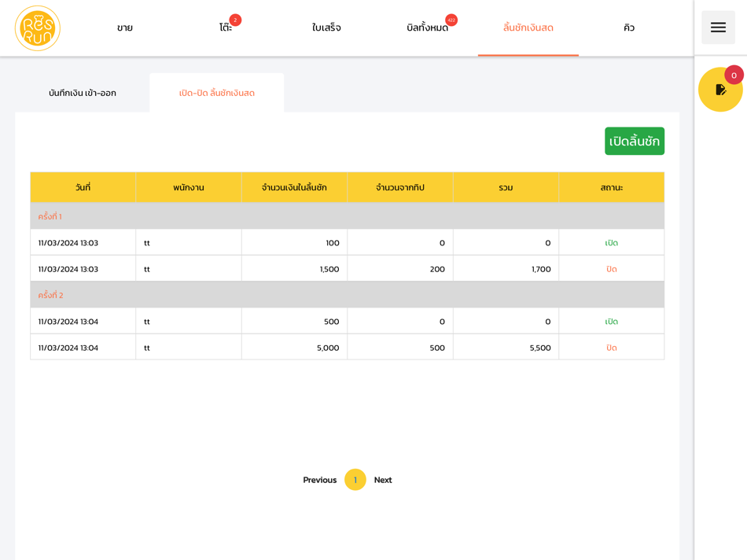Click the green เปิดลิ้นชัก button
This screenshot has width=747, height=560.
(x=634, y=141)
